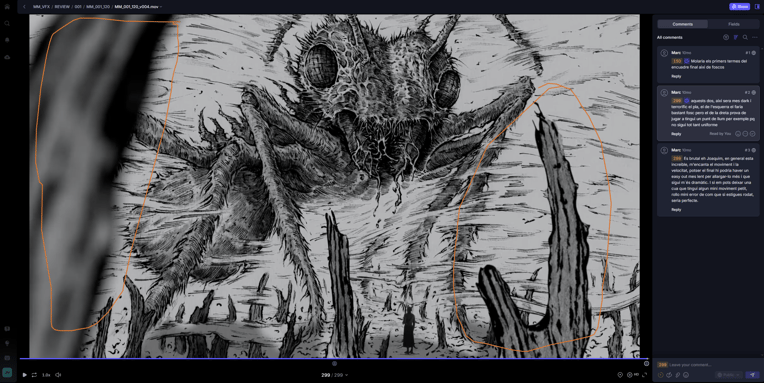Toggle the right side panel
764x383 pixels.
point(757,6)
